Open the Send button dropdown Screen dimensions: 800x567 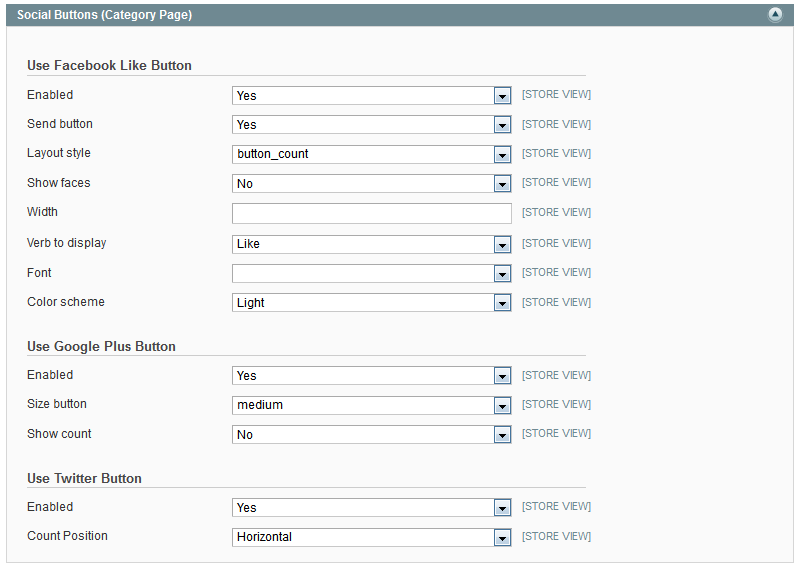point(371,125)
